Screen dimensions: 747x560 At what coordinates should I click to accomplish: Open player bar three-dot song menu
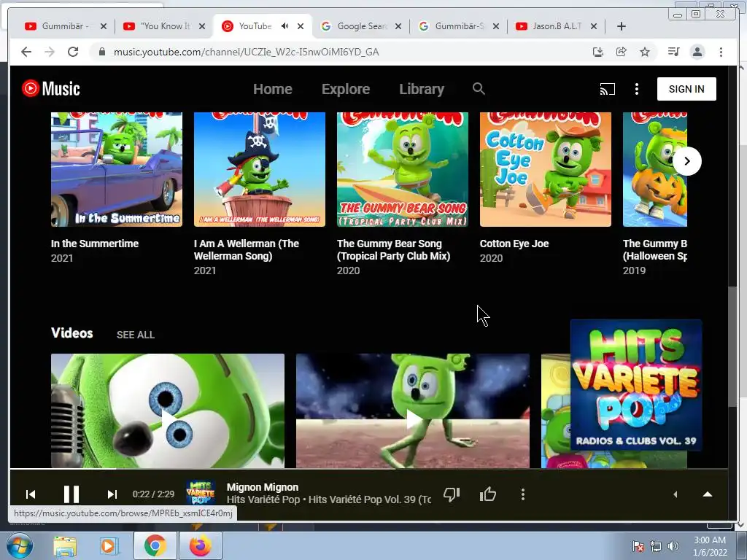[522, 494]
